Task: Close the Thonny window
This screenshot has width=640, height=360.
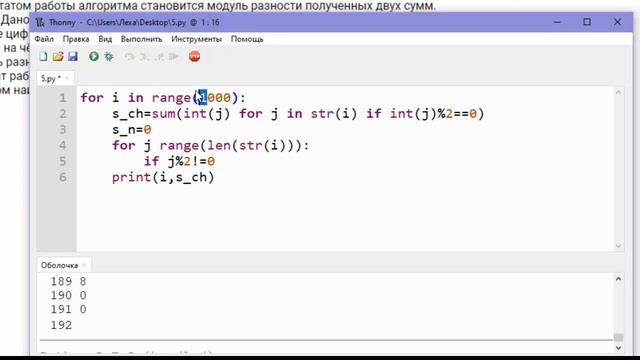Action: coord(617,22)
